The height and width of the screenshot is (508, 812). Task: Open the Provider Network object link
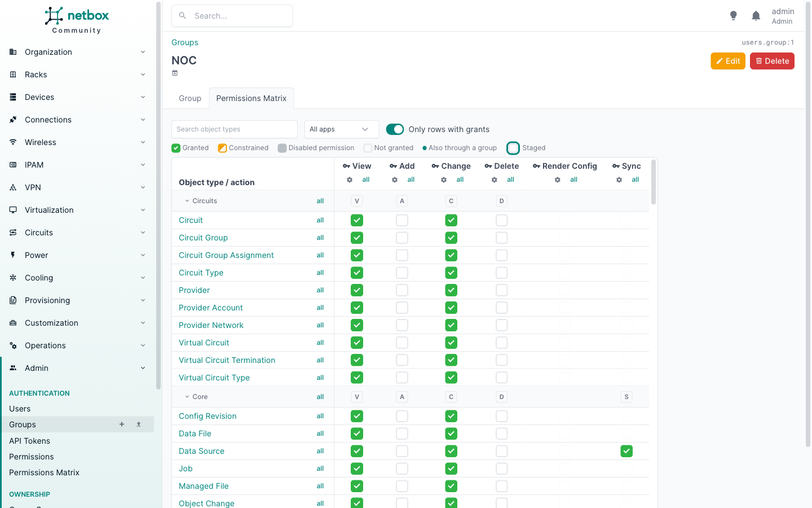click(x=211, y=325)
